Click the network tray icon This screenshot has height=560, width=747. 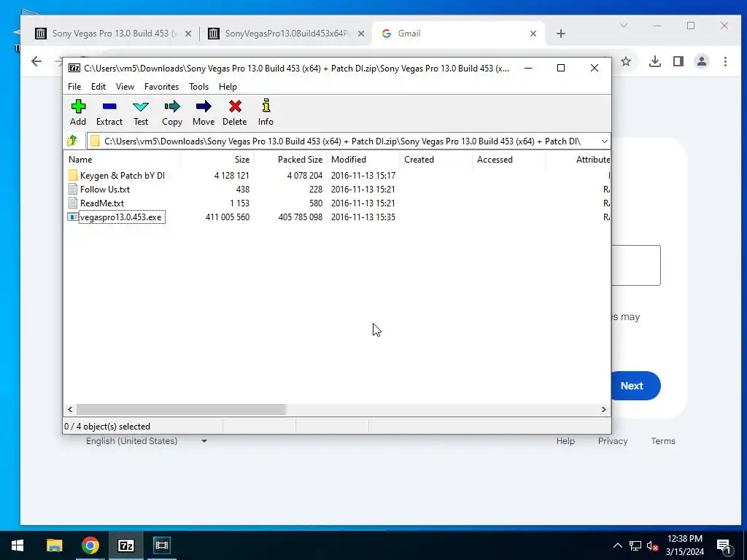click(x=635, y=545)
